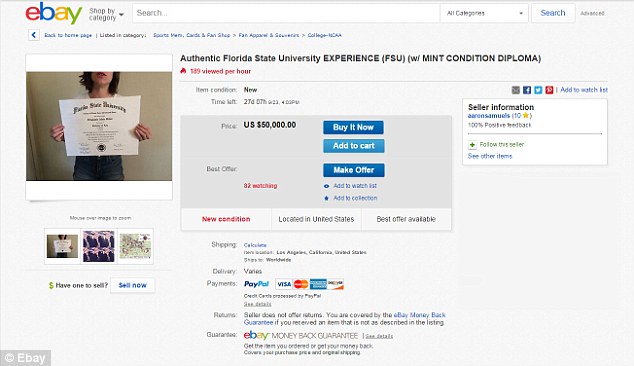Click the star icon beside Add to collection
Viewport: 634px width, 366px height.
tap(327, 198)
